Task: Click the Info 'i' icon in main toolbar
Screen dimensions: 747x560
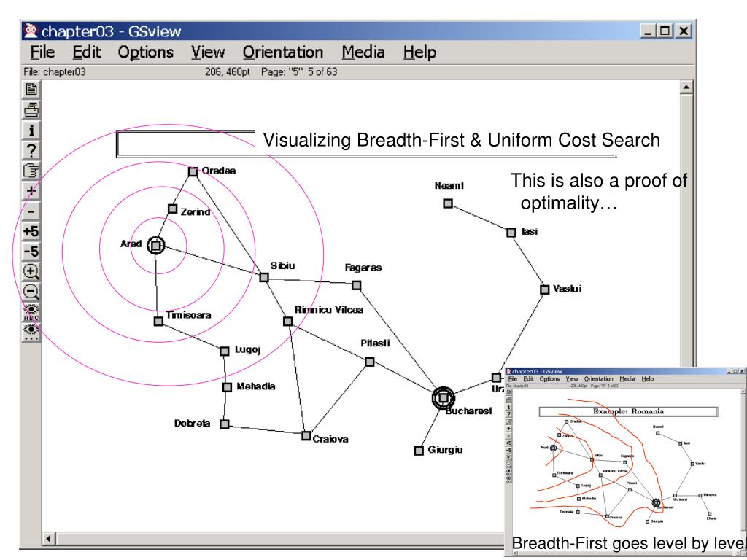Action: click(31, 130)
